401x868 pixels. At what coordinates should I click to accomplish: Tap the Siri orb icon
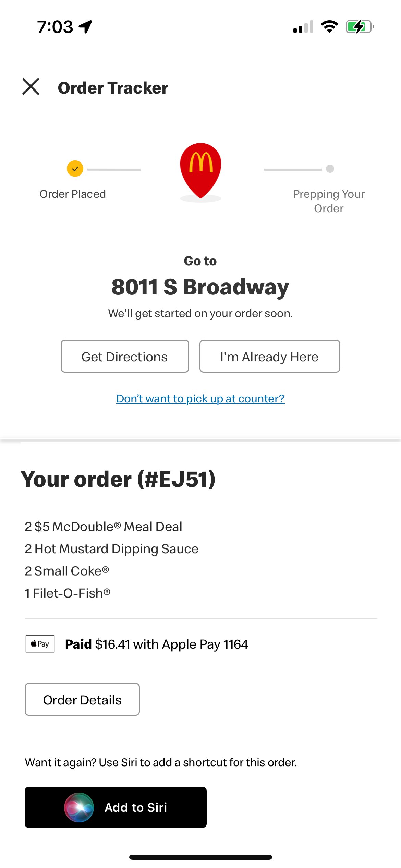(79, 807)
